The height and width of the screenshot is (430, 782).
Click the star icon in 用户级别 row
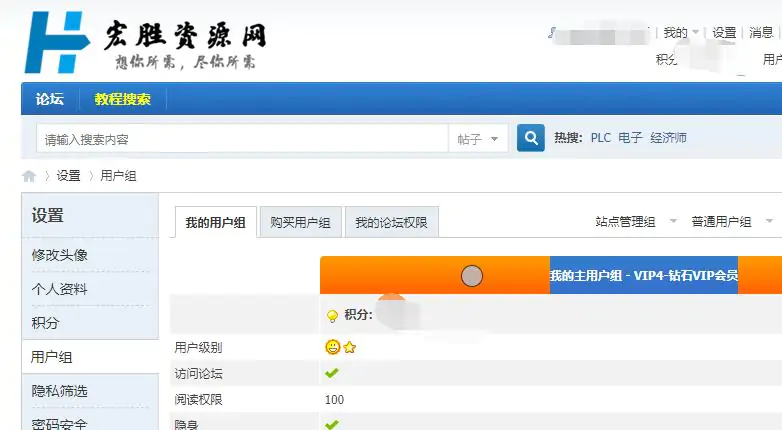pyautogui.click(x=350, y=347)
